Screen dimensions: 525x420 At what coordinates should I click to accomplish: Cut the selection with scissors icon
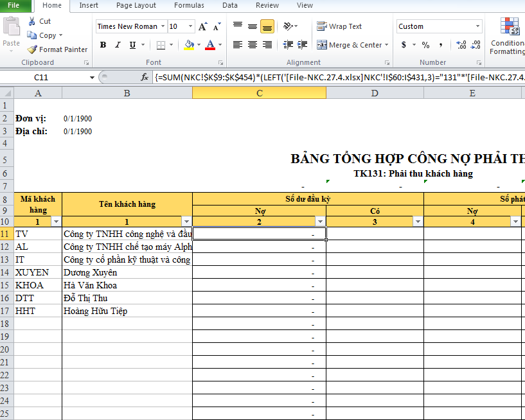click(31, 21)
